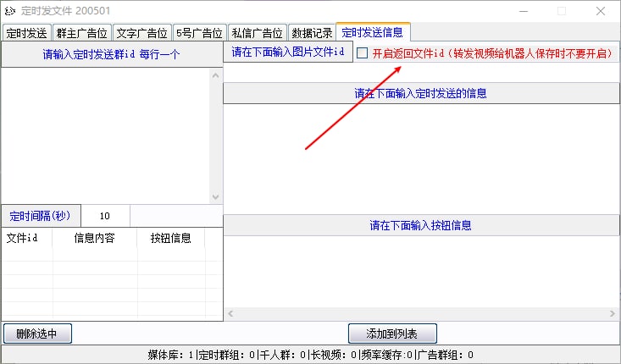Click the 按钮信息 column header
Viewport: 621px width, 364px height.
point(171,238)
